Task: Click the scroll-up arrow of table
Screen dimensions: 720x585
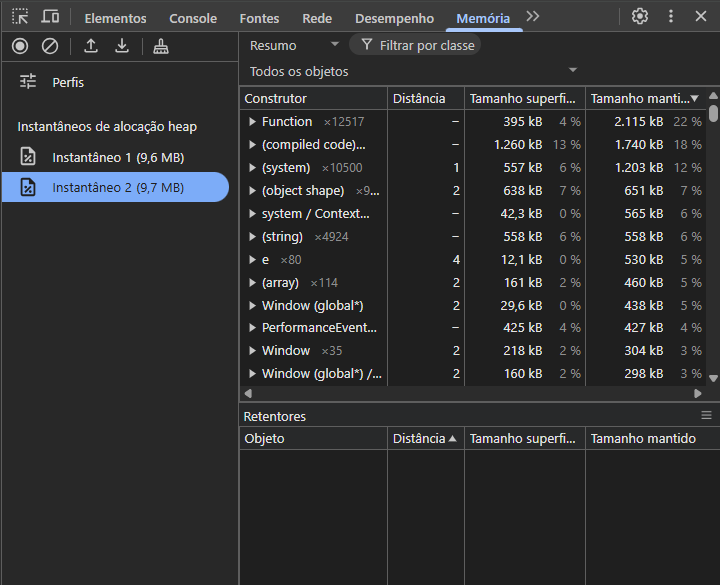Action: coord(713,96)
